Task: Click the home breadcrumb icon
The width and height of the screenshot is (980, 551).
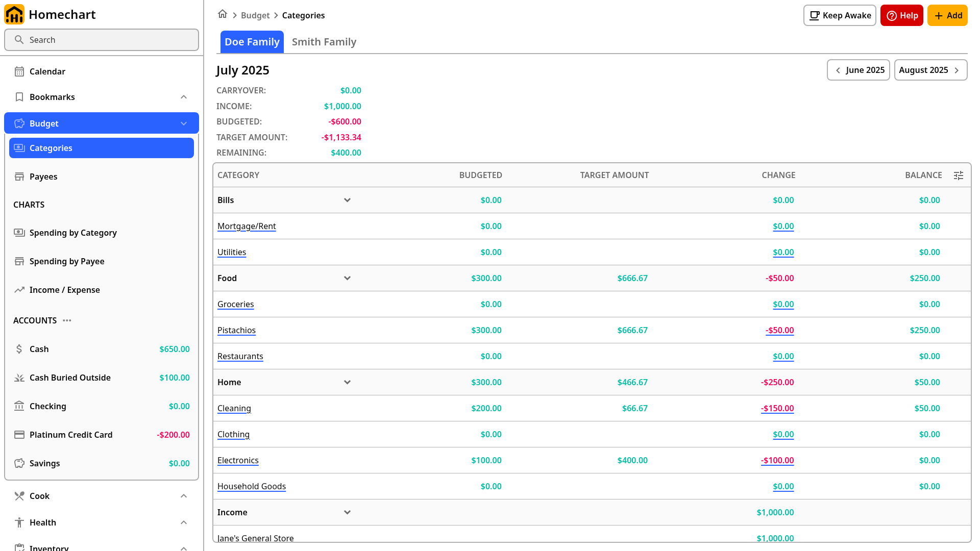Action: click(x=223, y=14)
